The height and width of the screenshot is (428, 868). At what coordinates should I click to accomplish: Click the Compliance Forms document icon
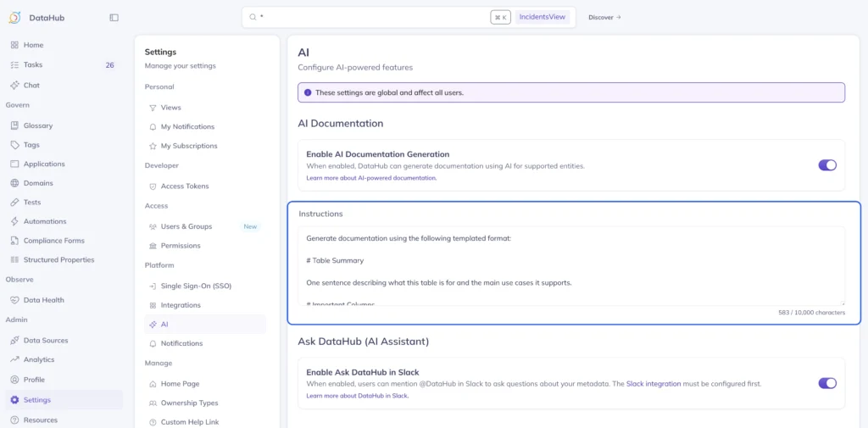coord(15,241)
